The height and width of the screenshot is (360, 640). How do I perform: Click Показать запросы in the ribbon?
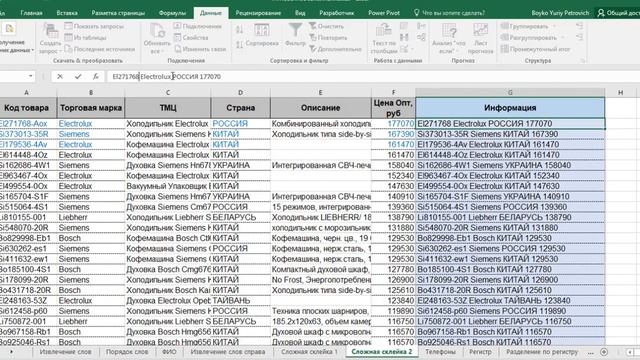94,26
